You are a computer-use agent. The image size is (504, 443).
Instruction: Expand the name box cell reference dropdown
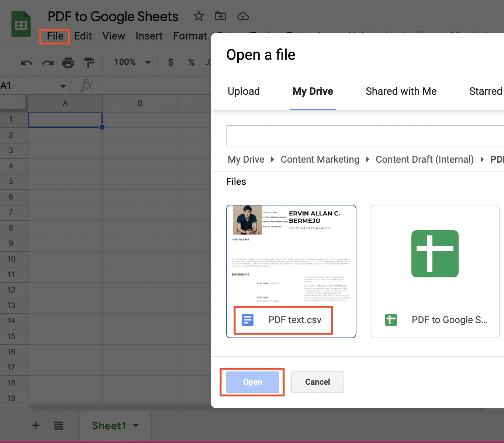point(63,85)
